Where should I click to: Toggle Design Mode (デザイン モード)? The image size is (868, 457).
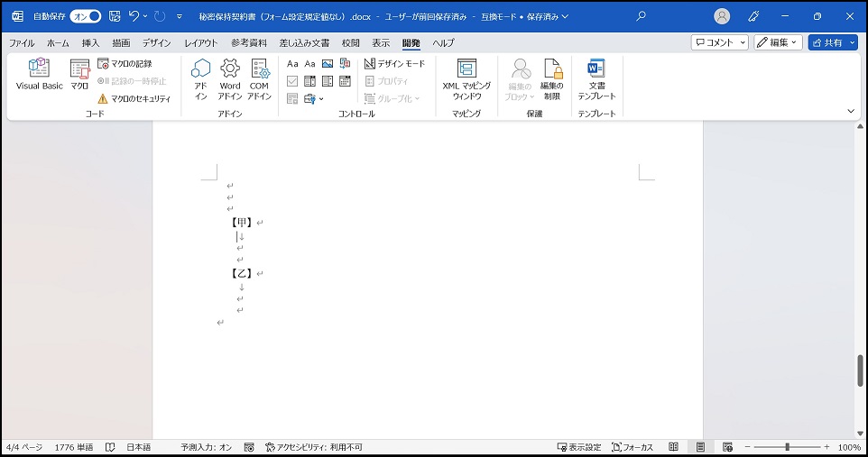click(x=394, y=64)
